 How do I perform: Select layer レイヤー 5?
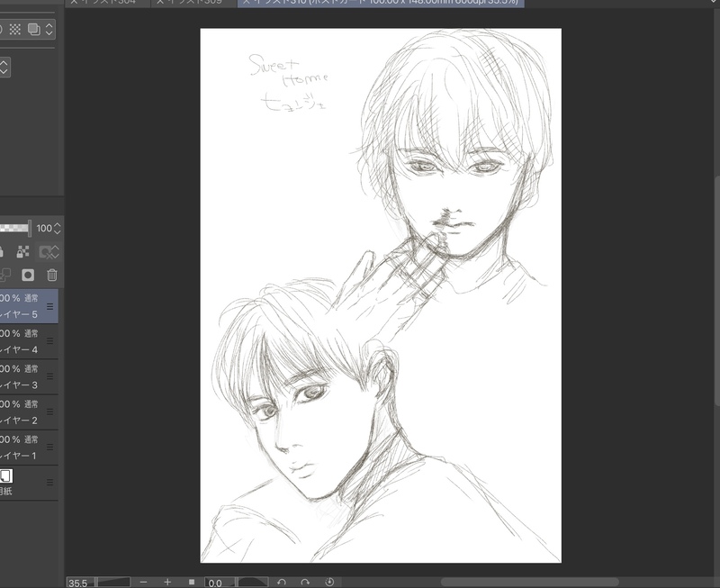tap(29, 306)
